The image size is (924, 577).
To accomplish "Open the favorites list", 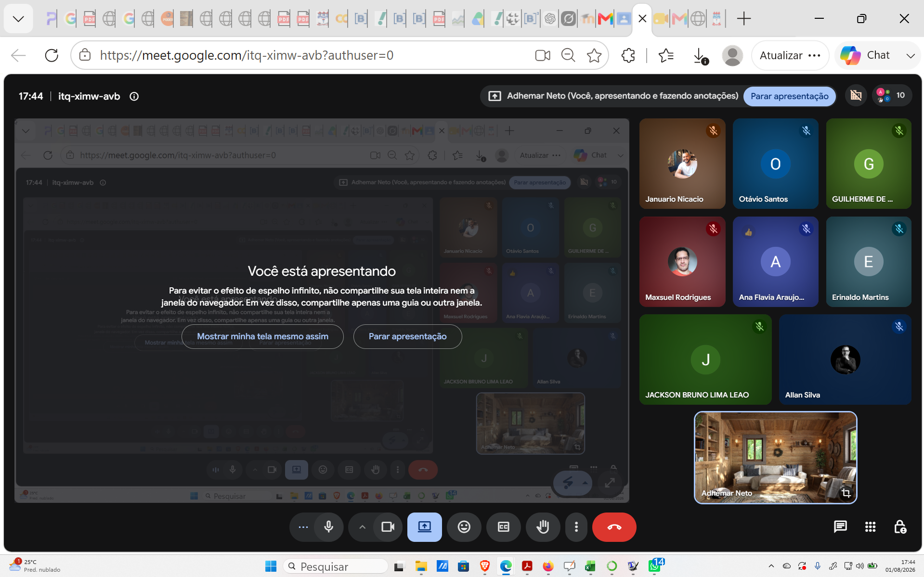I will coord(666,55).
